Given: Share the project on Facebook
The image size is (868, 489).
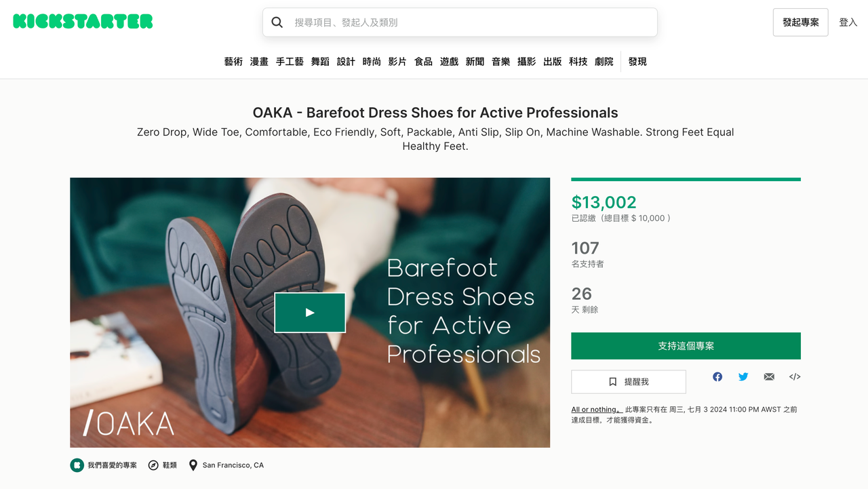Looking at the screenshot, I should click(x=717, y=377).
